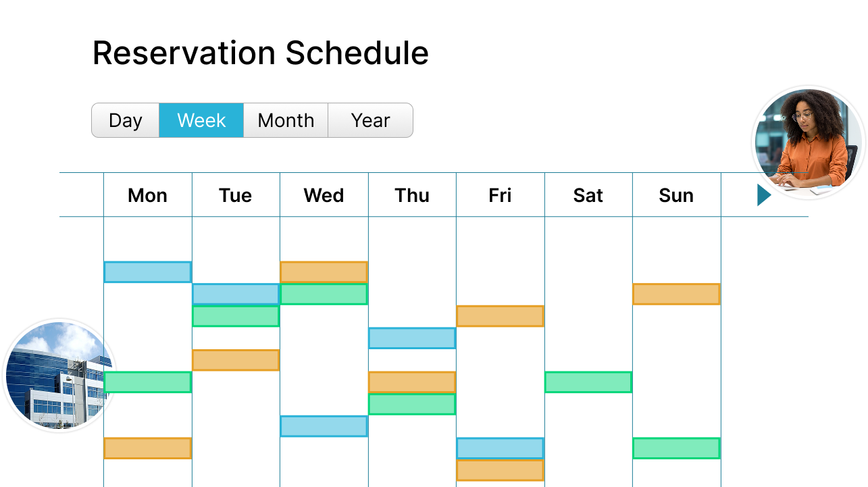868x487 pixels.
Task: Open the Year view tab
Action: [x=370, y=120]
